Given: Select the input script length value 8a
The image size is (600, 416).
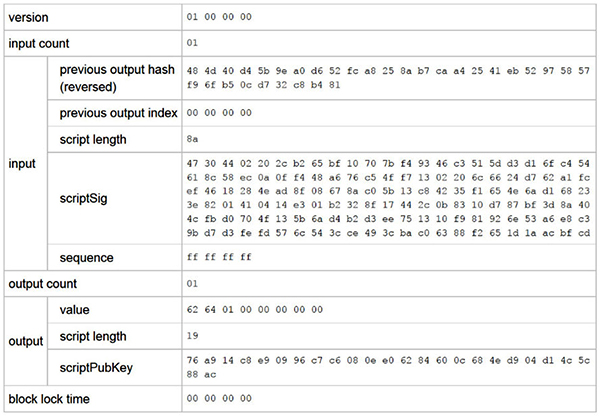Looking at the screenshot, I should 192,139.
